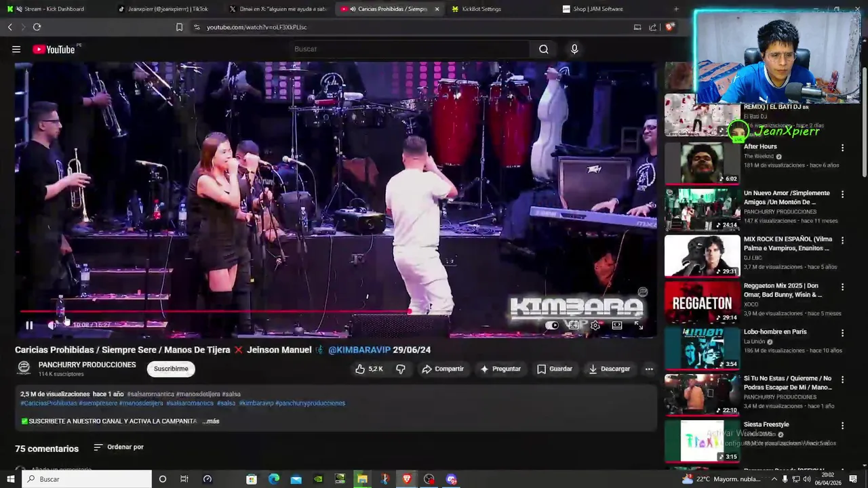Toggle subtitles in the video player
Viewport: 868px width, 488px height.
click(574, 325)
